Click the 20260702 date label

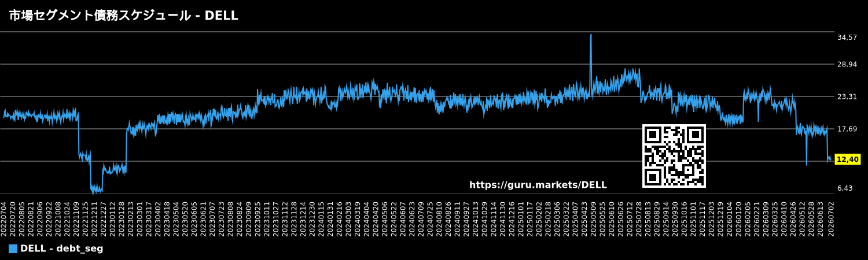pos(831,218)
